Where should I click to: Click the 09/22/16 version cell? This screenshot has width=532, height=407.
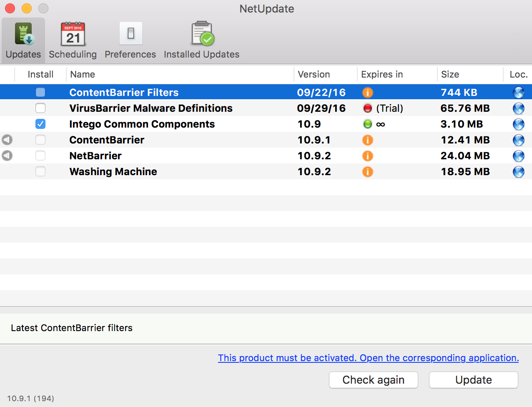click(321, 92)
